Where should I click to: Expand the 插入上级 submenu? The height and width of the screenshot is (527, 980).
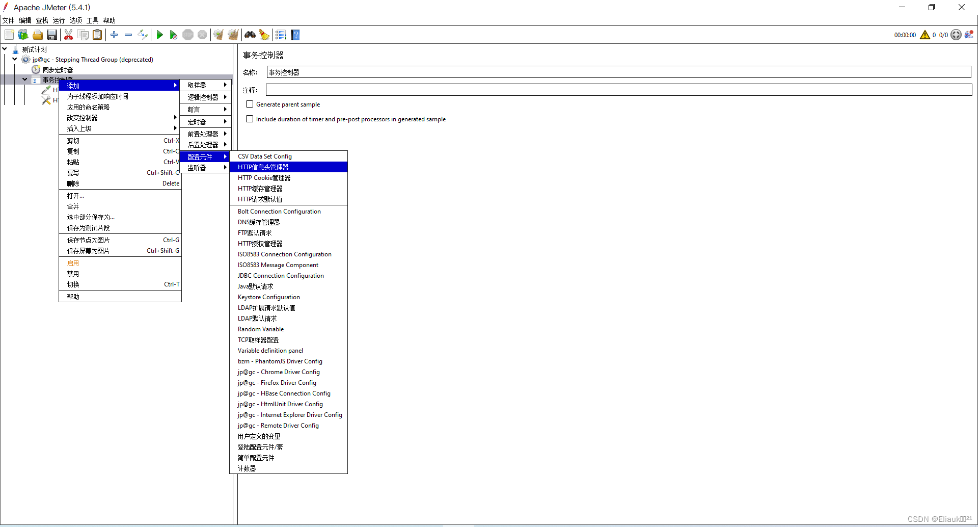pos(120,128)
